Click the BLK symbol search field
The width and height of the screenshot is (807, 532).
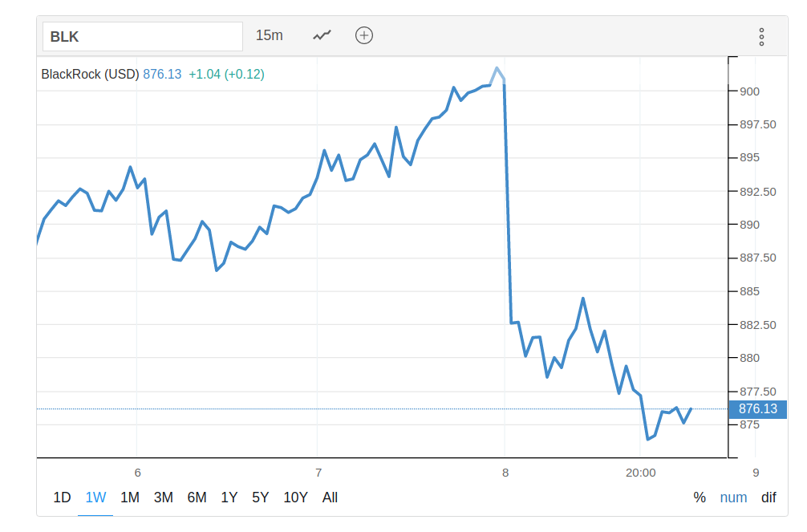(143, 36)
